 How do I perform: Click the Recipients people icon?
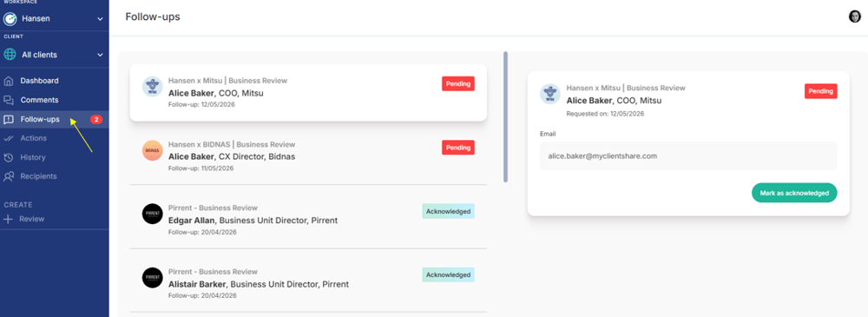click(9, 176)
